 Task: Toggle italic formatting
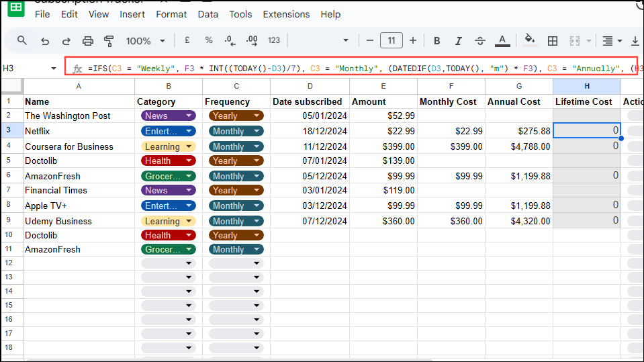tap(459, 41)
